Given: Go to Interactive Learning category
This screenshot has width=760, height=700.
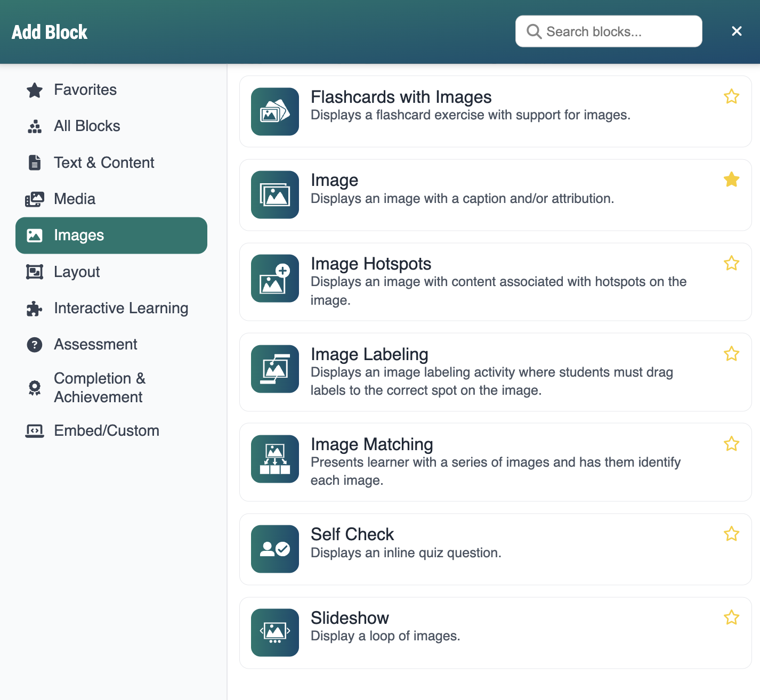Looking at the screenshot, I should [111, 308].
